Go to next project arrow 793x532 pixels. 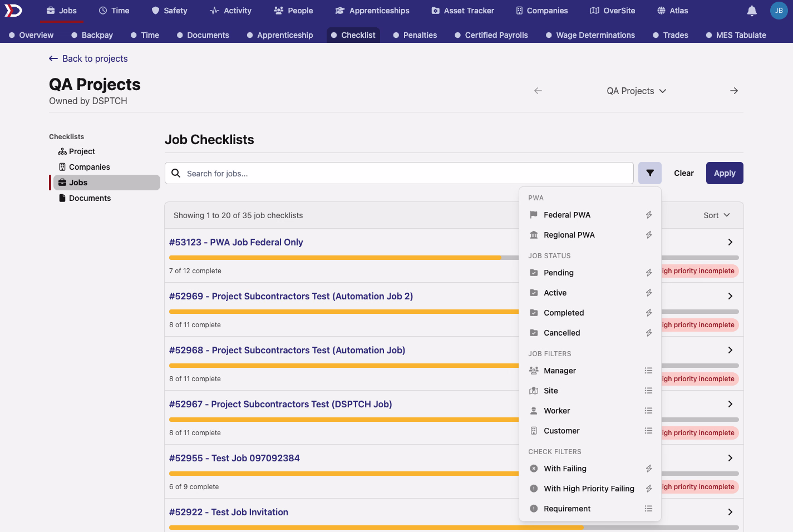tap(734, 91)
